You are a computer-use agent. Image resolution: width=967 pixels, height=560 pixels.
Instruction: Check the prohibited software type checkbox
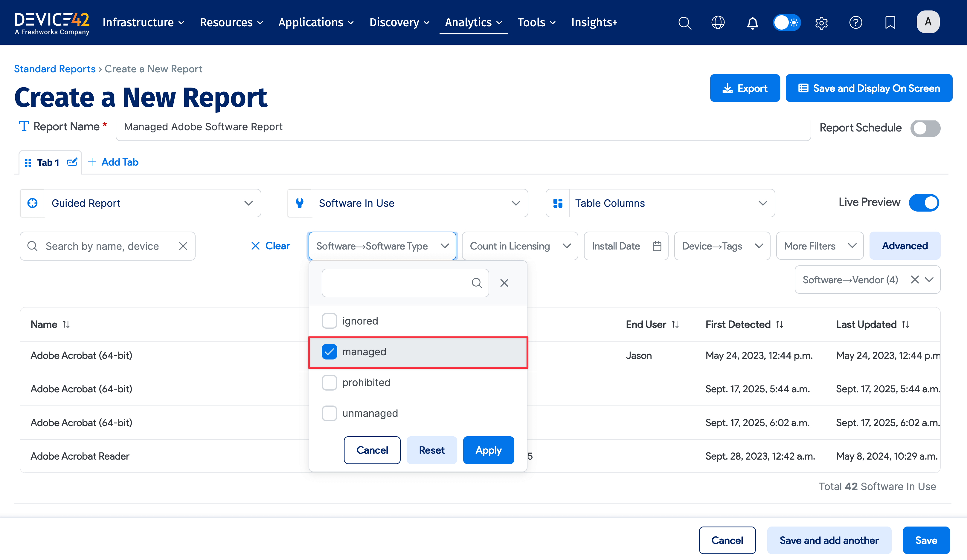click(329, 382)
